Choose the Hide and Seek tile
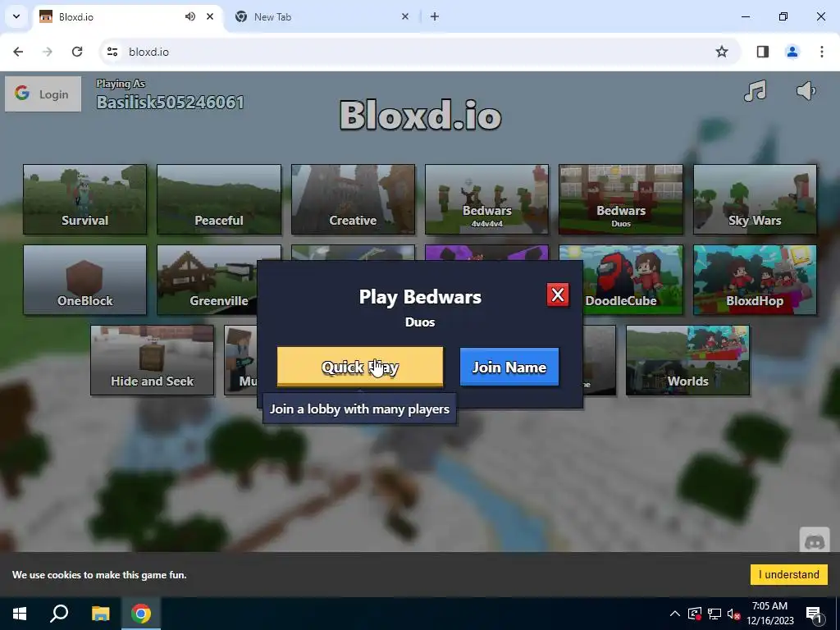Viewport: 840px width, 630px height. pos(152,360)
